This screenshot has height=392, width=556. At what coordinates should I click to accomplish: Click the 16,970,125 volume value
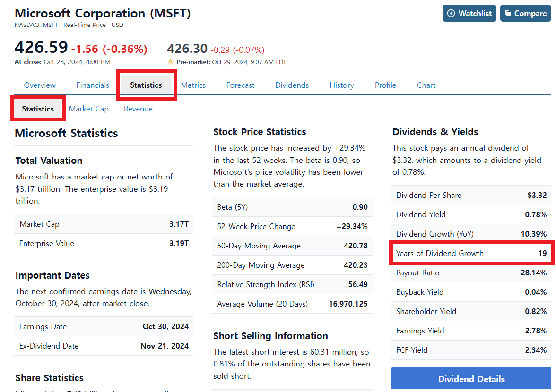pyautogui.click(x=348, y=304)
